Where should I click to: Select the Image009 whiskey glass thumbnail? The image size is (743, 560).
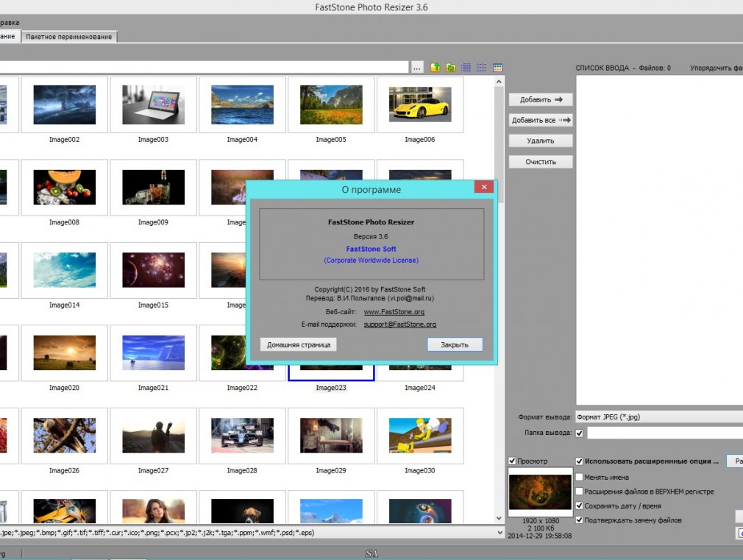coord(153,188)
